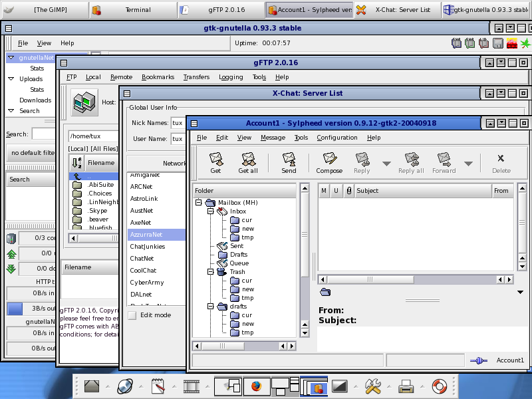This screenshot has width=532, height=399.
Task: Open the Configuration menu in Sylpheed
Action: (x=336, y=138)
